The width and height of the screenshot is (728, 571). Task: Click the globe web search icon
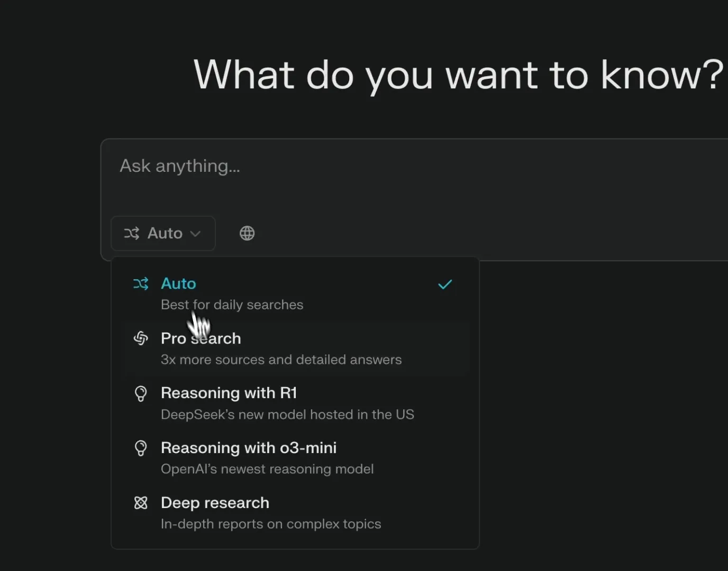247,233
